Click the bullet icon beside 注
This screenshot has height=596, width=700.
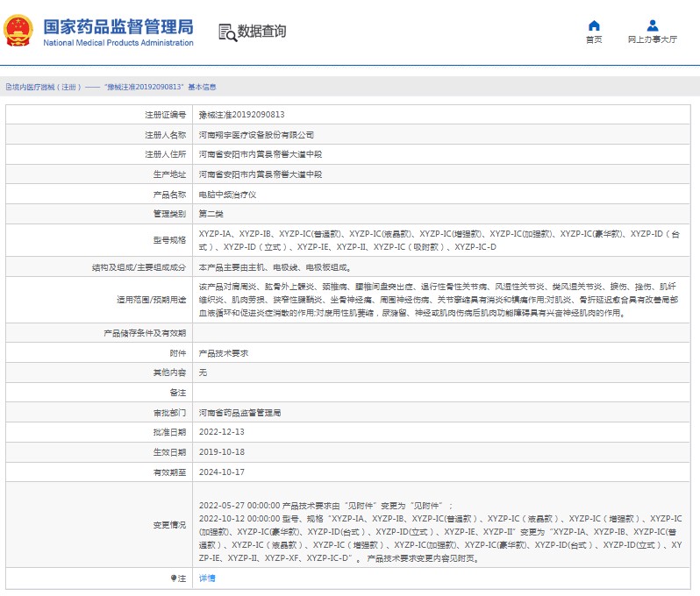click(173, 578)
